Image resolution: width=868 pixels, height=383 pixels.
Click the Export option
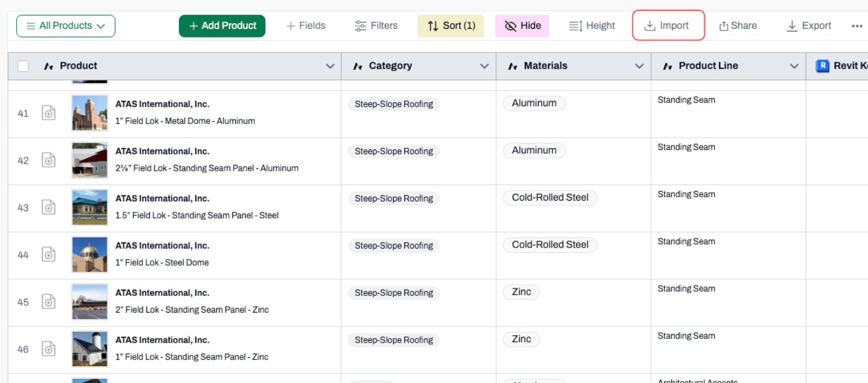(809, 26)
